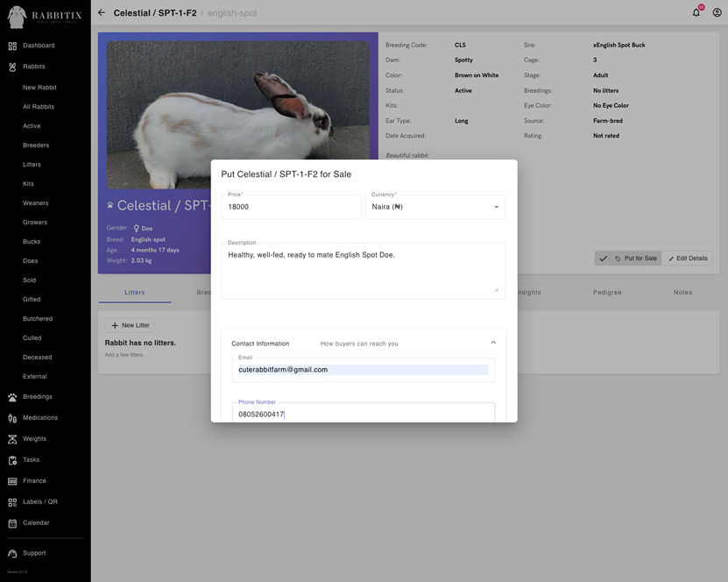Open Breedings via the paw icon
Screen dimensions: 728x582
[x=12, y=396]
